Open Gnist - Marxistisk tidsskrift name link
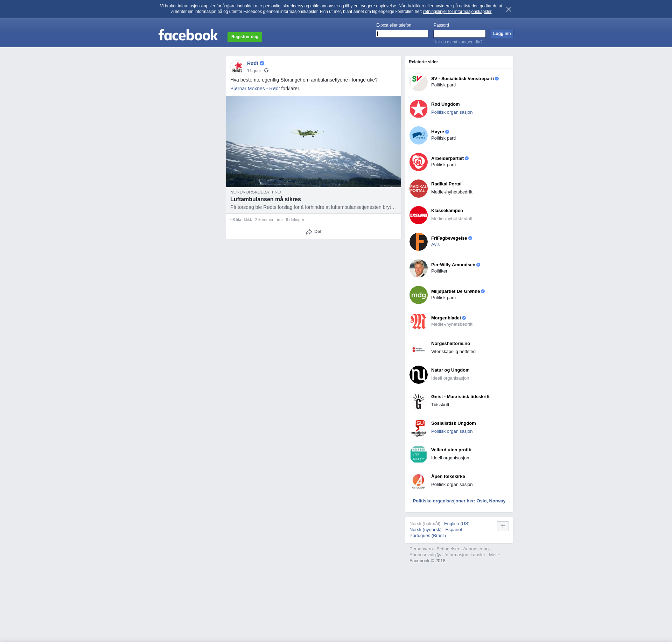This screenshot has height=642, width=672. coord(460,397)
